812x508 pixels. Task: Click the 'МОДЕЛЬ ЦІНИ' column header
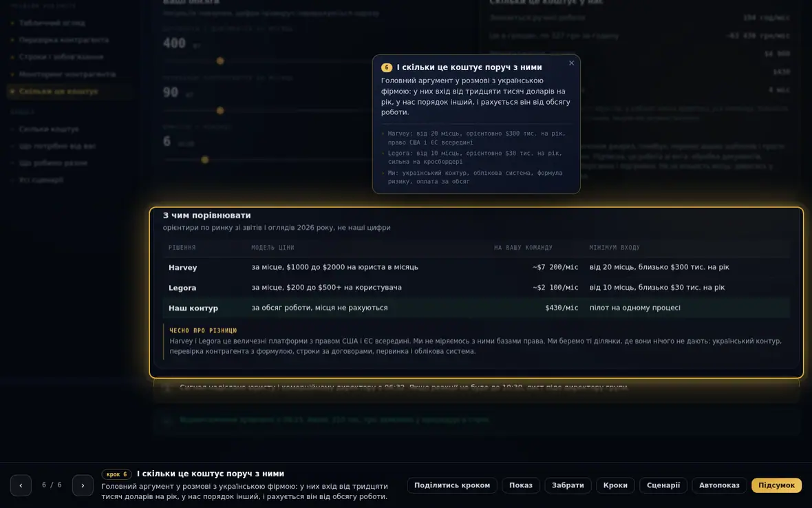pyautogui.click(x=273, y=248)
